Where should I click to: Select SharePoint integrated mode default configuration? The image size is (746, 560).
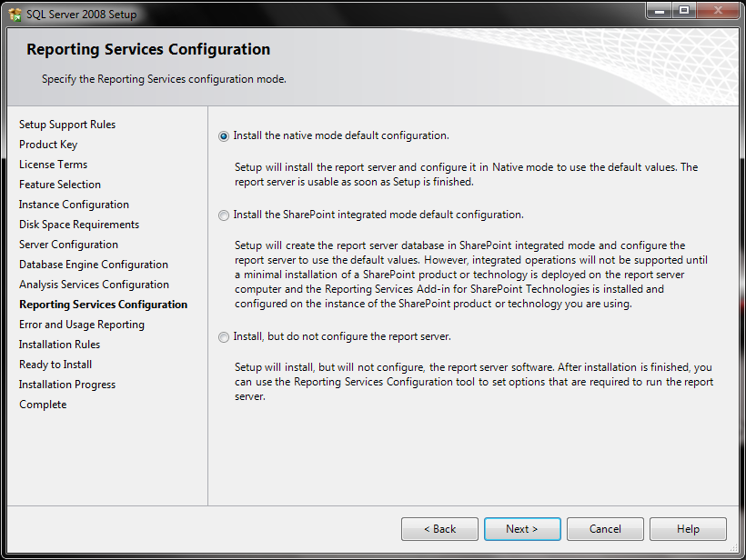[x=224, y=215]
